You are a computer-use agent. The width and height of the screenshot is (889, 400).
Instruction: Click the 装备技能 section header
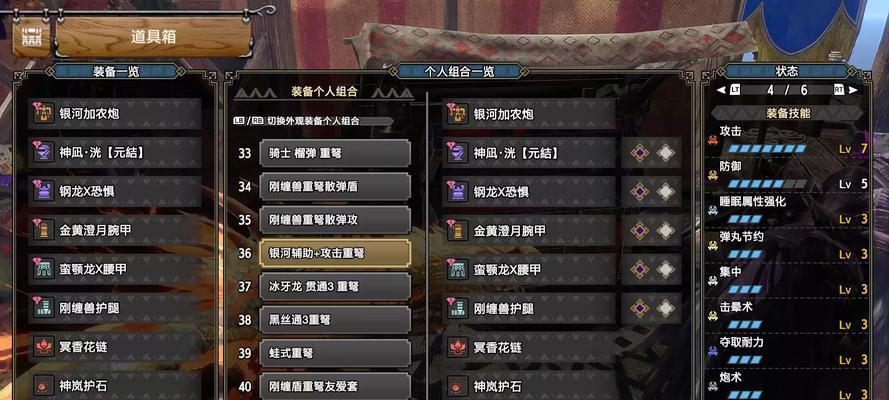click(x=787, y=113)
